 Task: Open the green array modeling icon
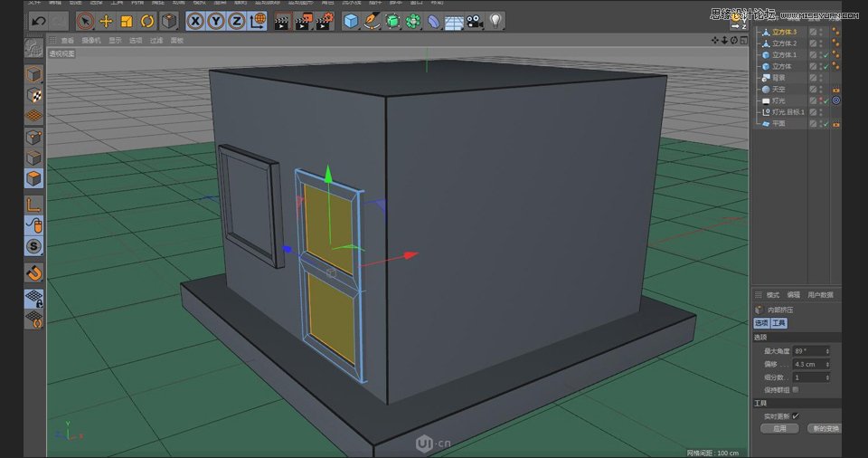click(413, 22)
